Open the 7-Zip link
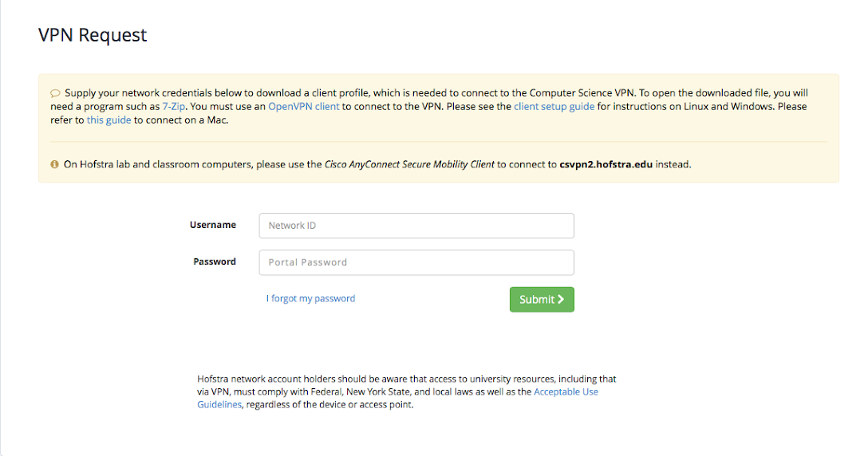Viewport: 868px width, 456px height. point(175,106)
